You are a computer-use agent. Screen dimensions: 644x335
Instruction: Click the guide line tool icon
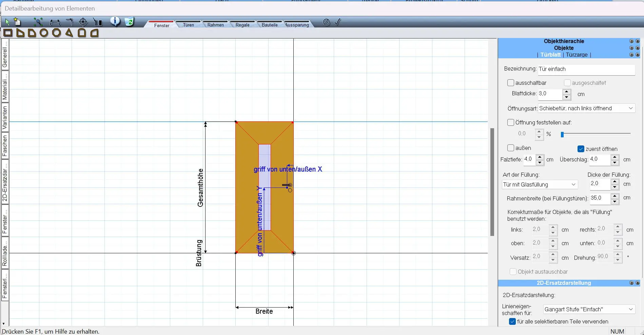[70, 22]
